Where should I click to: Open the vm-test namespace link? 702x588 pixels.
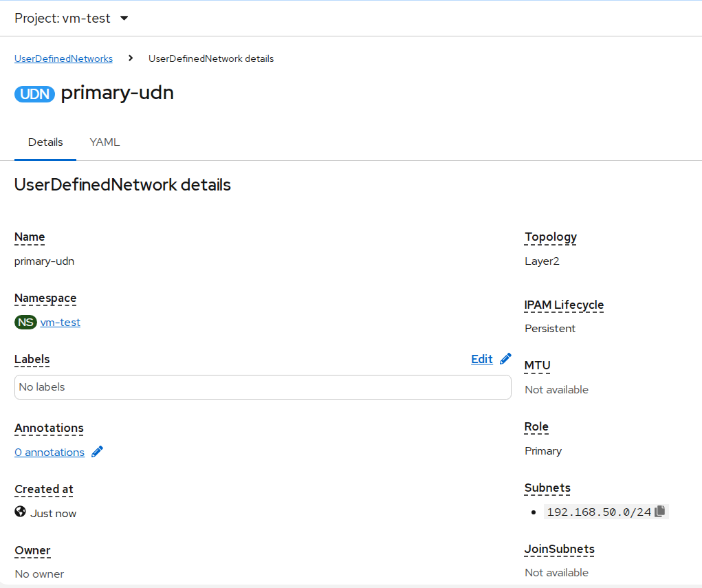pos(61,322)
